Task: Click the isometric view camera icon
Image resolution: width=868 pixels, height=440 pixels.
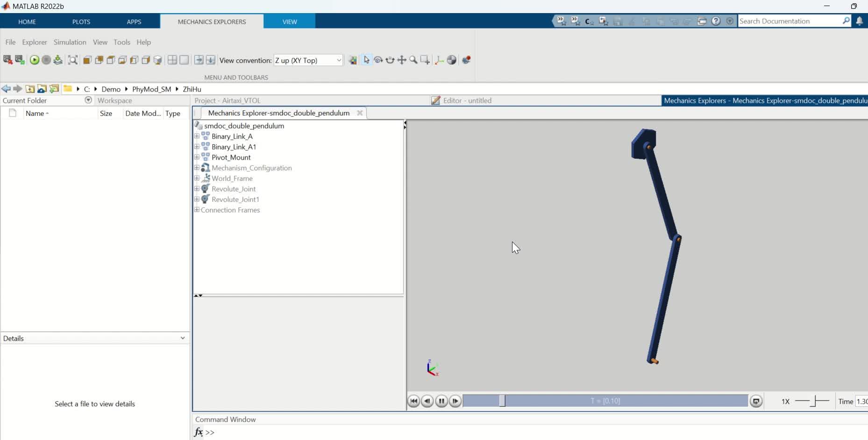Action: pyautogui.click(x=157, y=60)
